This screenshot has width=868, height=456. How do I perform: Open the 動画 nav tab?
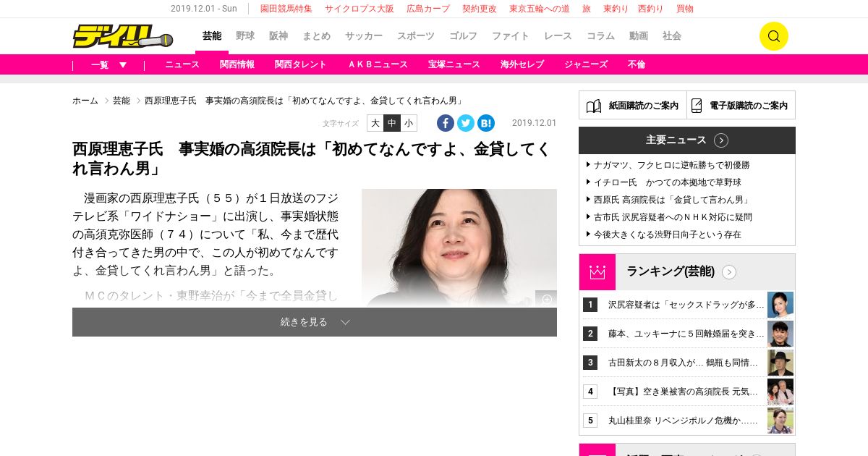click(639, 36)
